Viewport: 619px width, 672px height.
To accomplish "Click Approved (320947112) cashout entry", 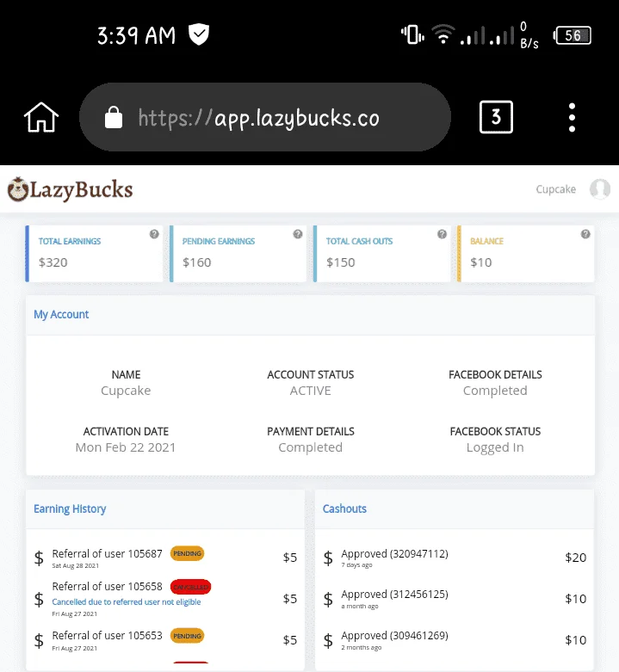I will pos(395,554).
